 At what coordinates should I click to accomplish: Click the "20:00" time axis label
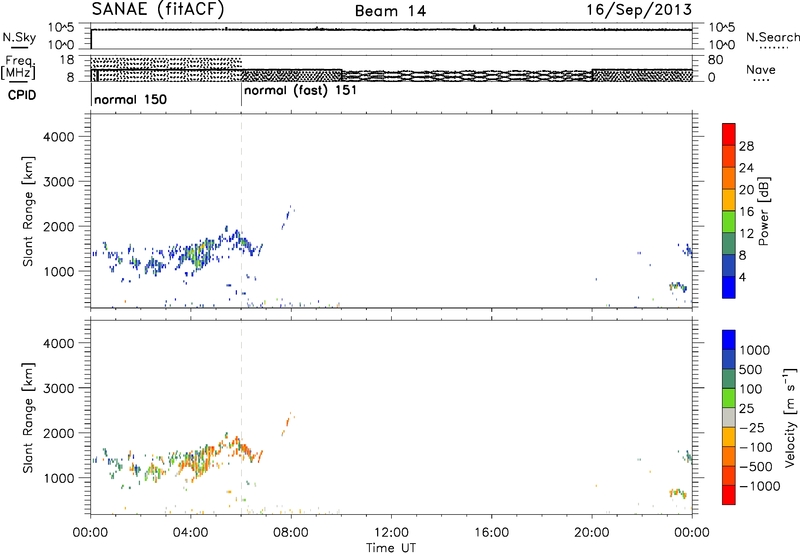(592, 533)
